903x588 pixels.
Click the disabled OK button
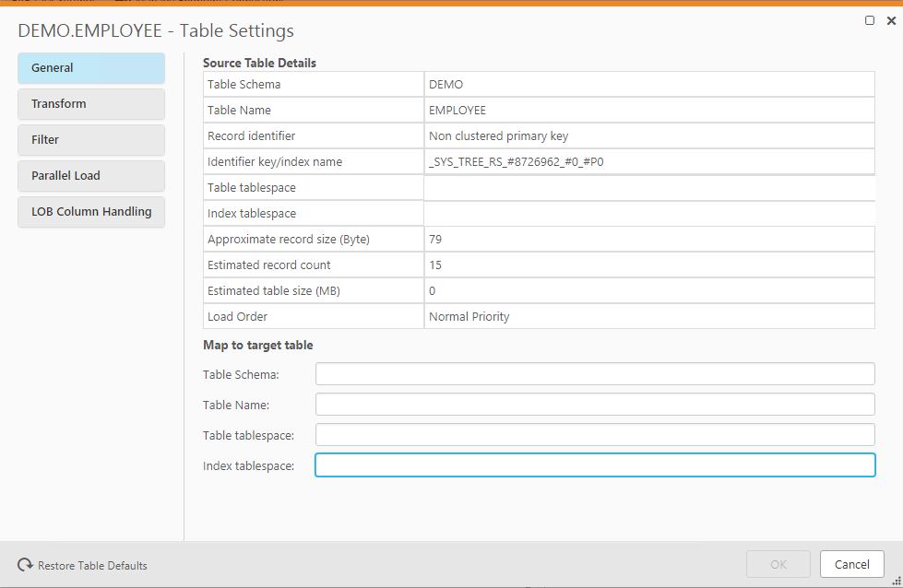[x=778, y=564]
